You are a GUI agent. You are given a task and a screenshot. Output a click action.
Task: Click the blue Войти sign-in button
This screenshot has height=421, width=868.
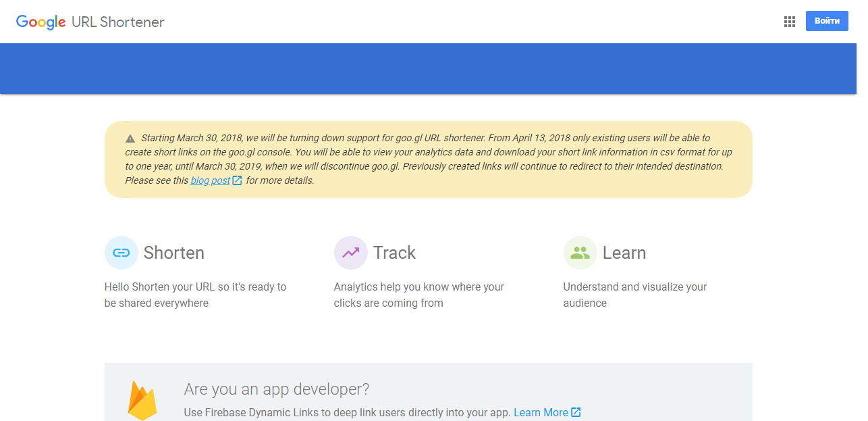coord(827,21)
